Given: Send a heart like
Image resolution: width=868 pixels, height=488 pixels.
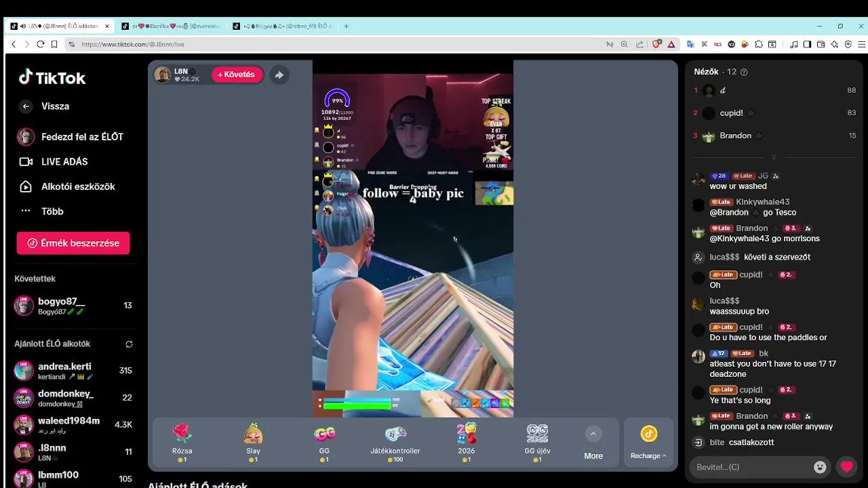Looking at the screenshot, I should 846,466.
